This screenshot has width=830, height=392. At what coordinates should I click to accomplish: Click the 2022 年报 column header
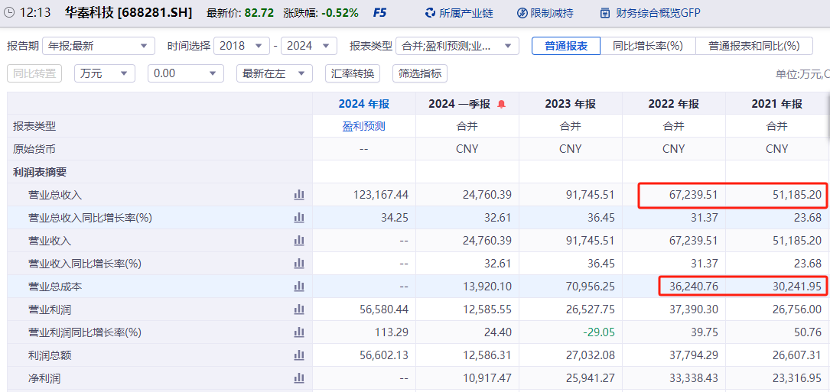click(674, 104)
